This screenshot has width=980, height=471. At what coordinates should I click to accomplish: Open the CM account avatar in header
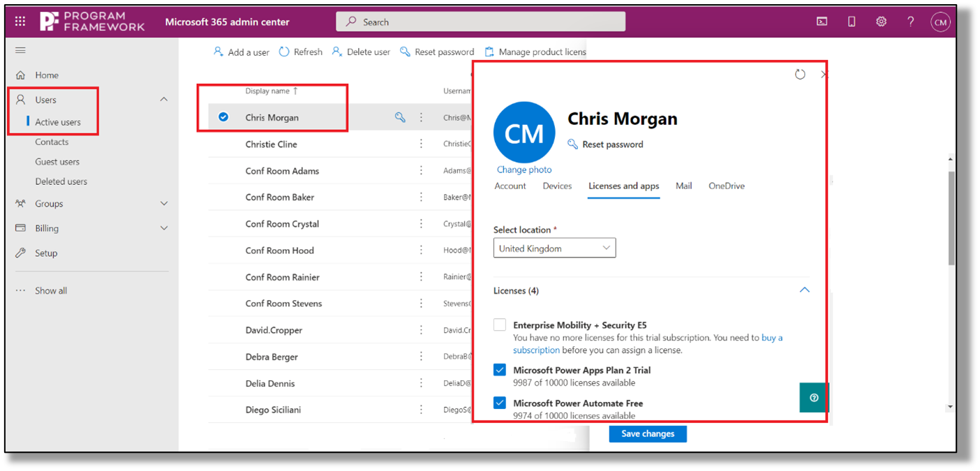pos(940,22)
